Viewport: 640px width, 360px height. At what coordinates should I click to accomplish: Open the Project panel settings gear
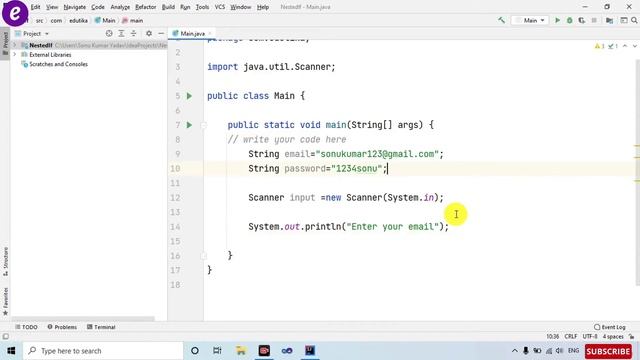click(149, 33)
